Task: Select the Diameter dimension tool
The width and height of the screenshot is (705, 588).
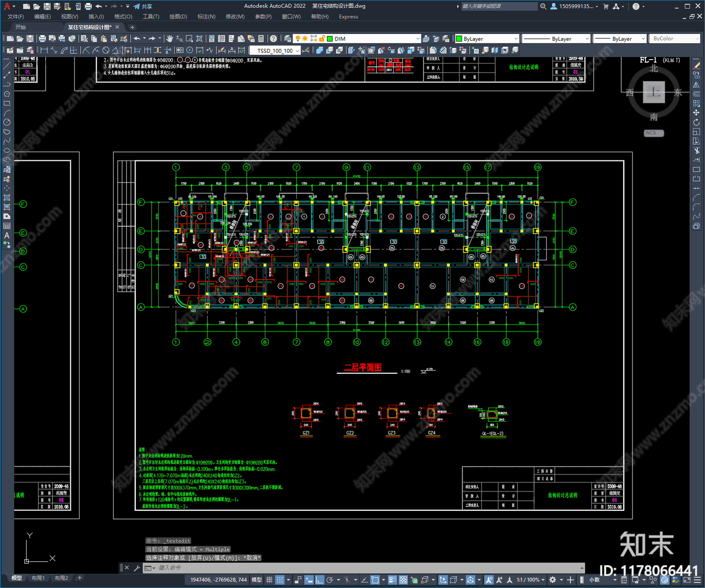Action: tap(106, 50)
